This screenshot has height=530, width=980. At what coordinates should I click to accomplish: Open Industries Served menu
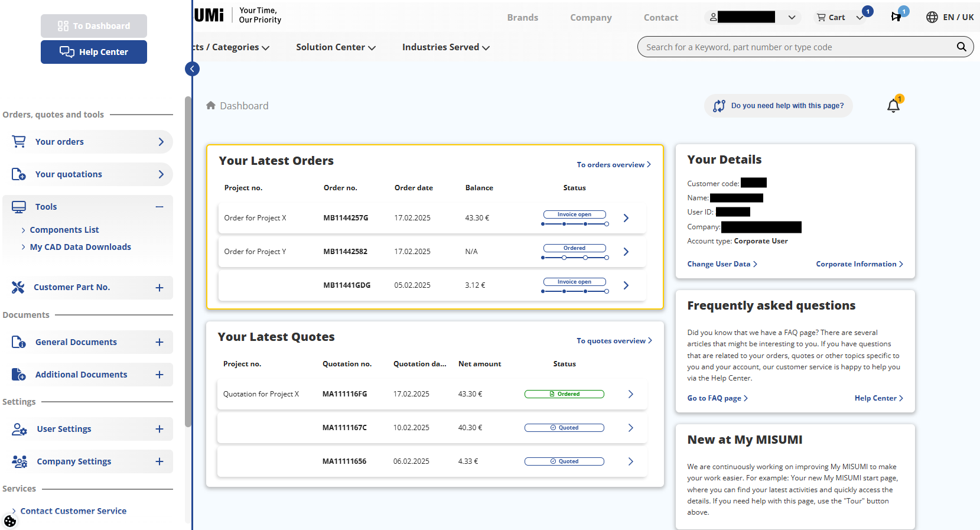click(x=445, y=47)
